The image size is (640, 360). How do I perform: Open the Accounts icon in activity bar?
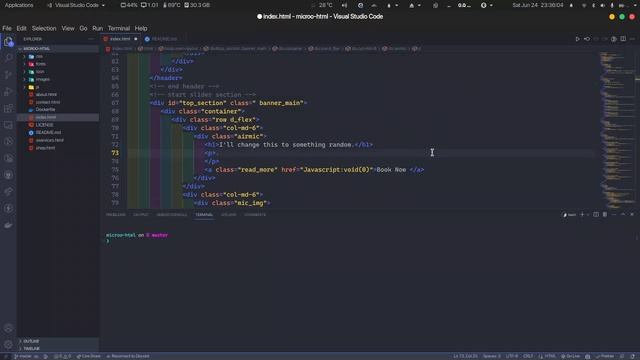pyautogui.click(x=8, y=328)
